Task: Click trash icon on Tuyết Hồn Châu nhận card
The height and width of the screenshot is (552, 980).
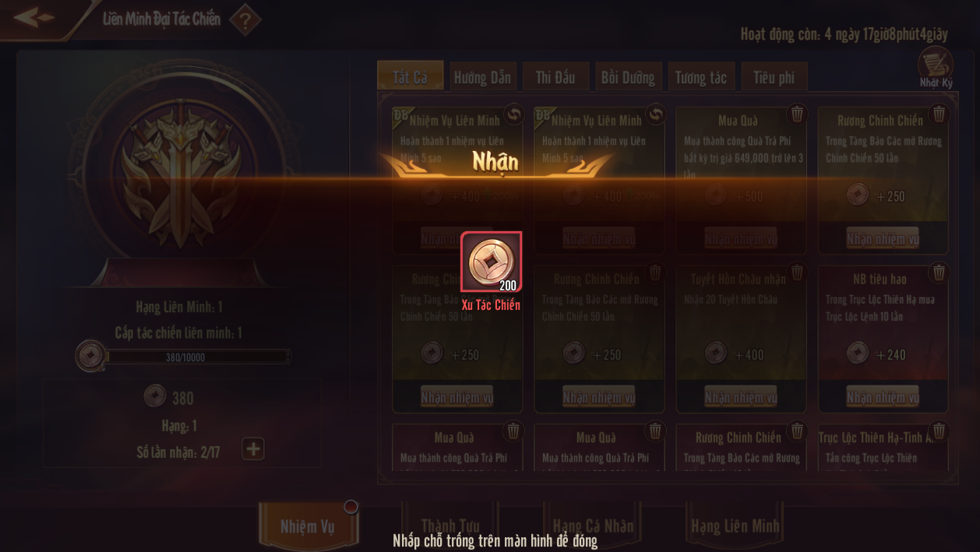Action: (797, 272)
